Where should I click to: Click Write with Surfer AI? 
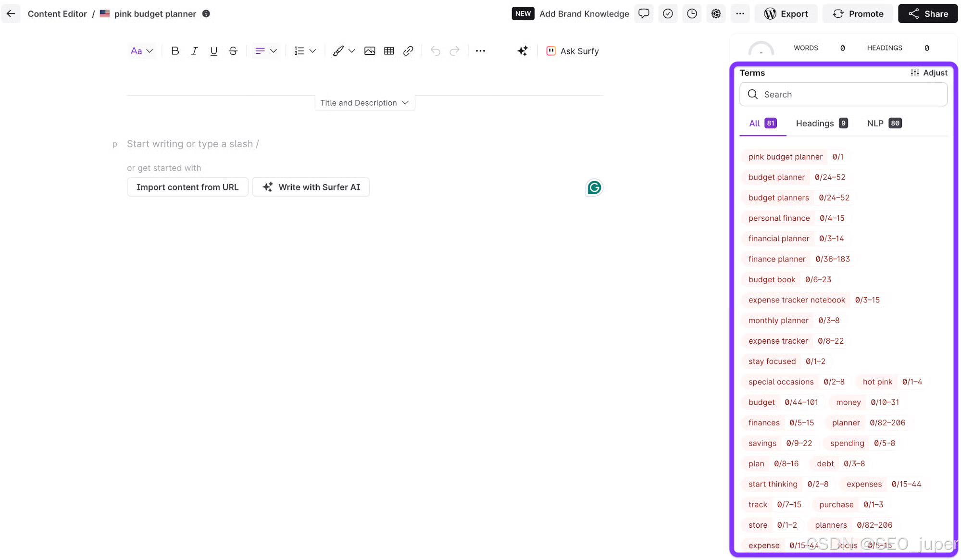[311, 187]
